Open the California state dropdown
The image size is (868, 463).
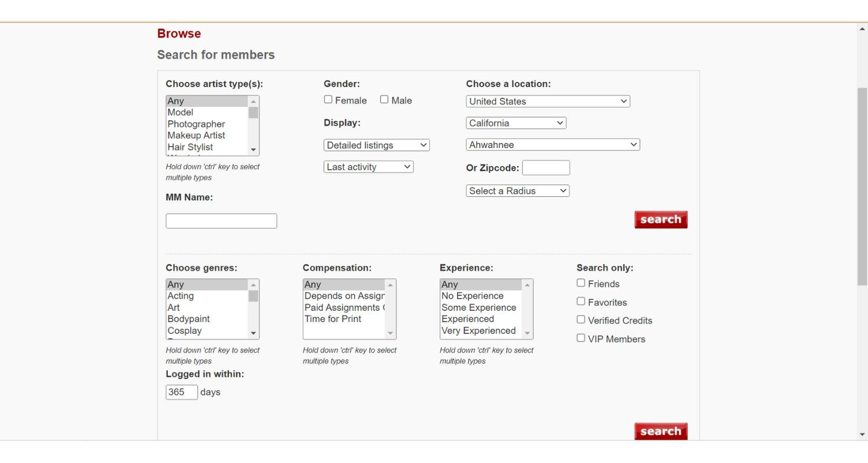516,123
